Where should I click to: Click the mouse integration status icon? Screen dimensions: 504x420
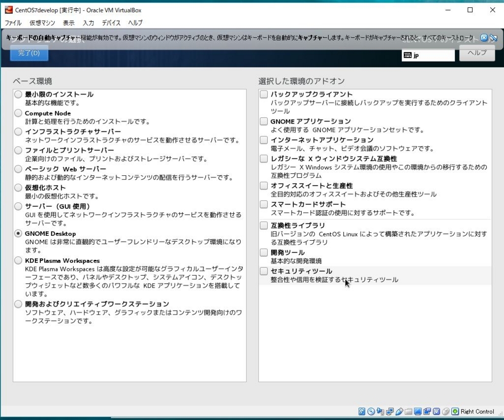(x=445, y=411)
